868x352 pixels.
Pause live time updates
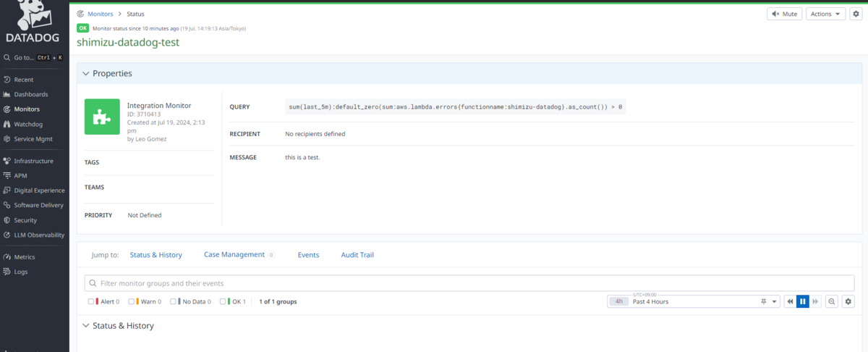(x=803, y=301)
